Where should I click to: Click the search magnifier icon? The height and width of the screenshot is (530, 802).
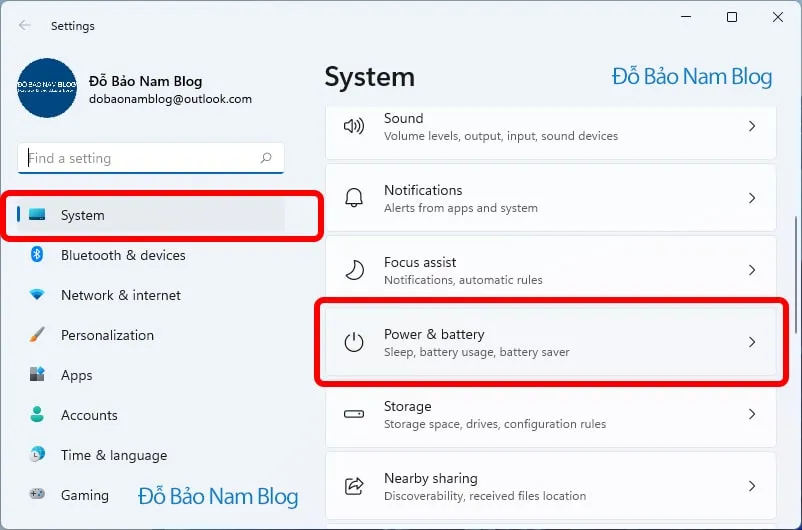(x=266, y=158)
